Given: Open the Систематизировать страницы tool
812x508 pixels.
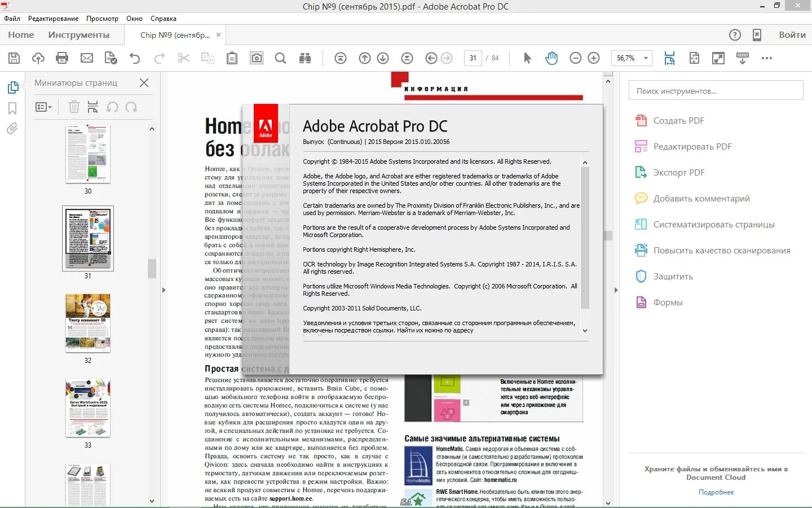Looking at the screenshot, I should click(x=705, y=225).
